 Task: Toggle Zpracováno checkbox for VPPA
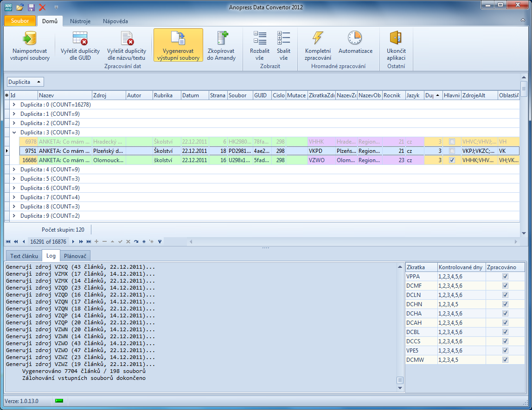pyautogui.click(x=505, y=277)
